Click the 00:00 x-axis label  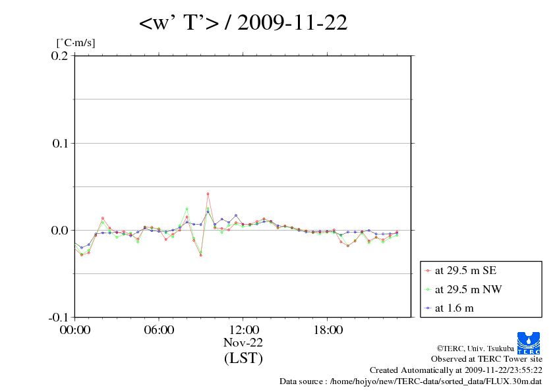pos(75,330)
